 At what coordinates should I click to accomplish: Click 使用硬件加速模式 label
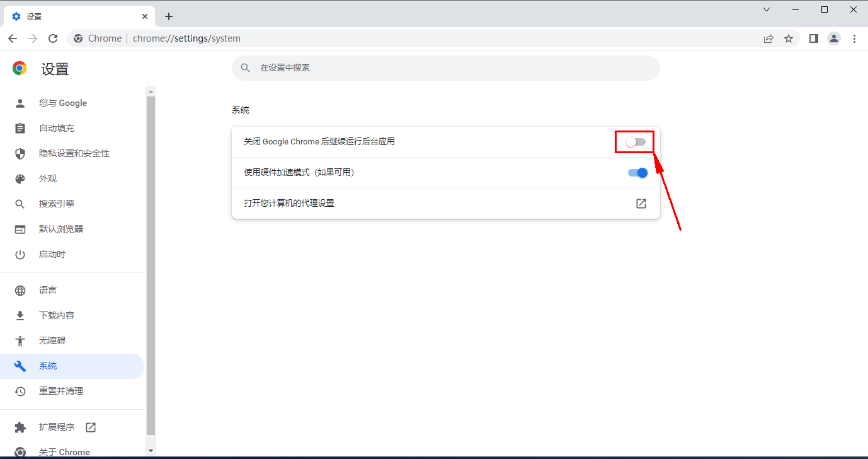pos(299,173)
